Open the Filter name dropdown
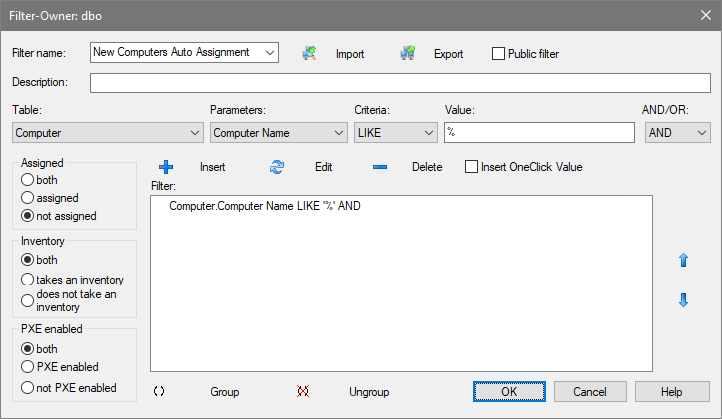This screenshot has height=419, width=722. pos(270,52)
